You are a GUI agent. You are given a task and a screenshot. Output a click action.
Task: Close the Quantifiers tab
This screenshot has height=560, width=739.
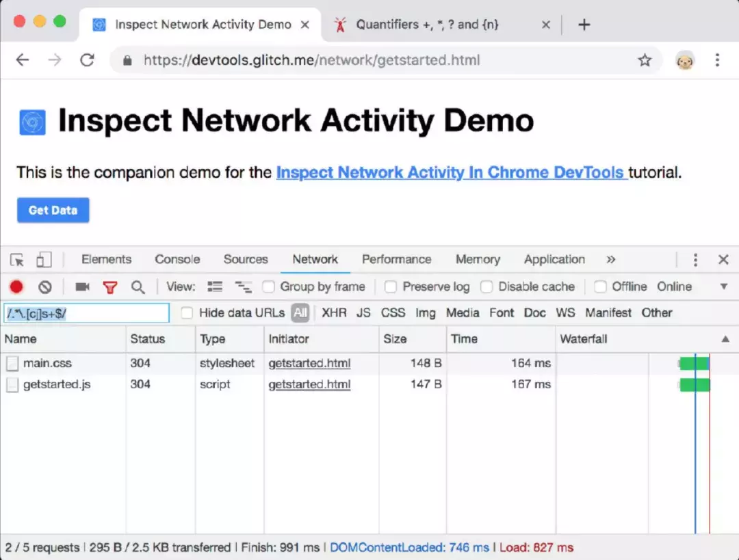tap(546, 25)
